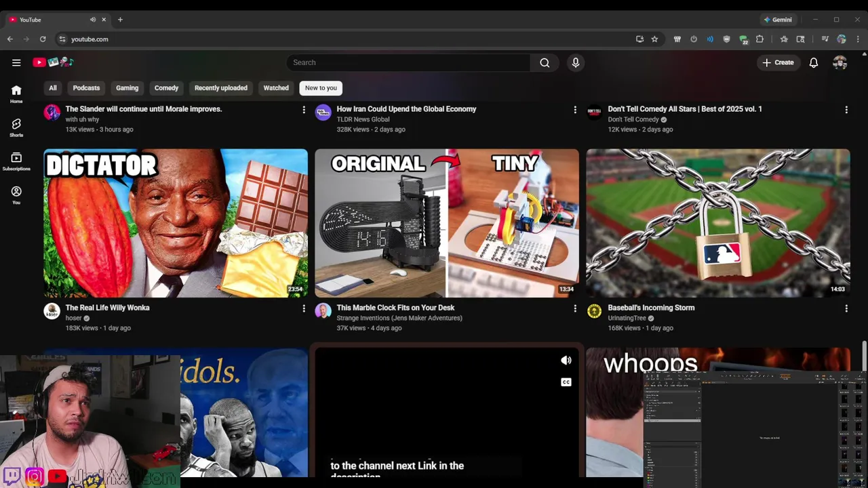Open the Strange Inventions channel avatar
The width and height of the screenshot is (868, 488).
point(323,311)
